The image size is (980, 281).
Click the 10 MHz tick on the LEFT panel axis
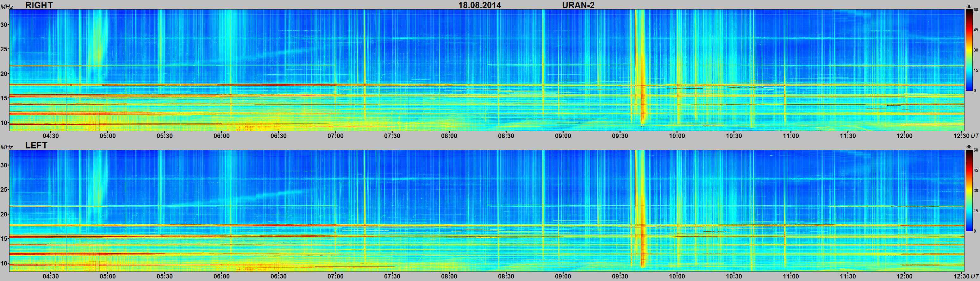[4, 263]
